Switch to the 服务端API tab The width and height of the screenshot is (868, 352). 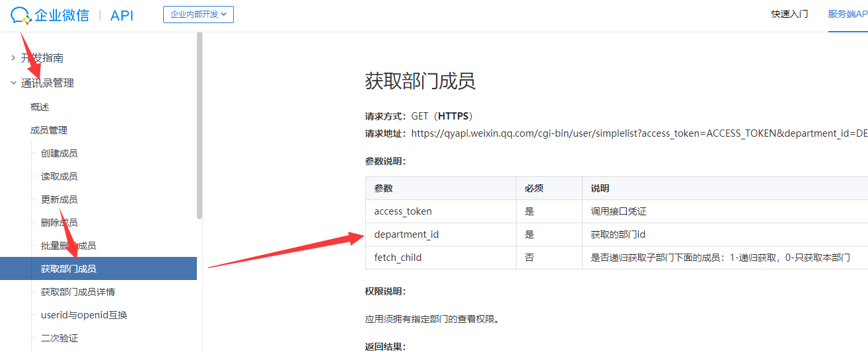(848, 15)
